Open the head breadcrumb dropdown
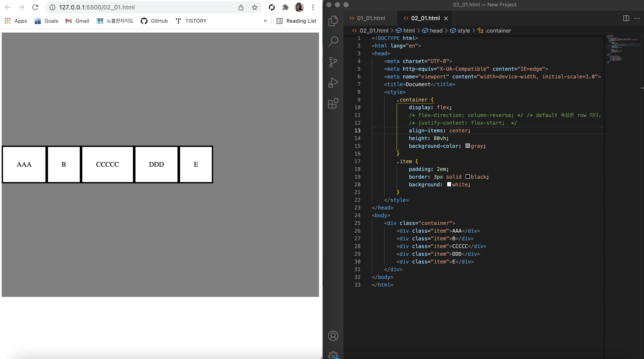This screenshot has width=644, height=359. tap(436, 30)
